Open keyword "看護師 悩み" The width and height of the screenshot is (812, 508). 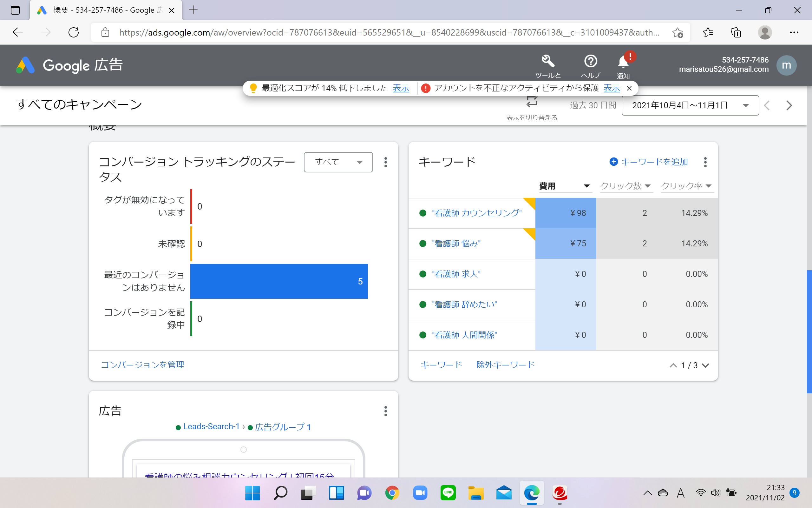click(456, 244)
